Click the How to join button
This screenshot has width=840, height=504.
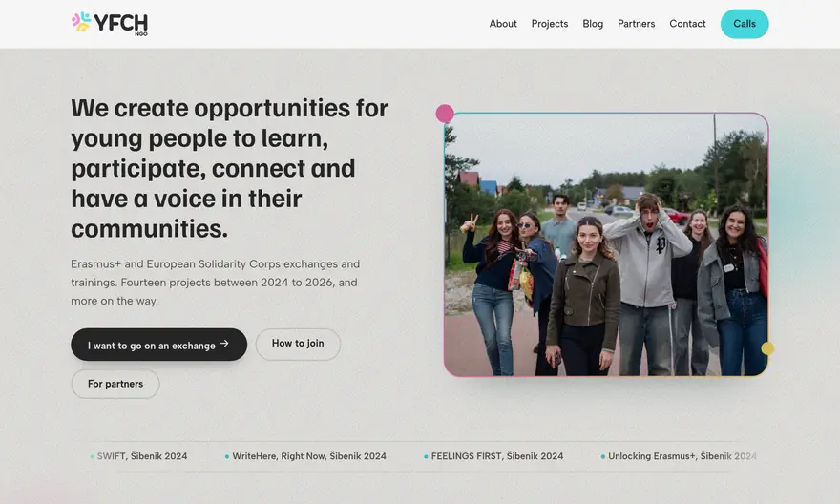(298, 344)
